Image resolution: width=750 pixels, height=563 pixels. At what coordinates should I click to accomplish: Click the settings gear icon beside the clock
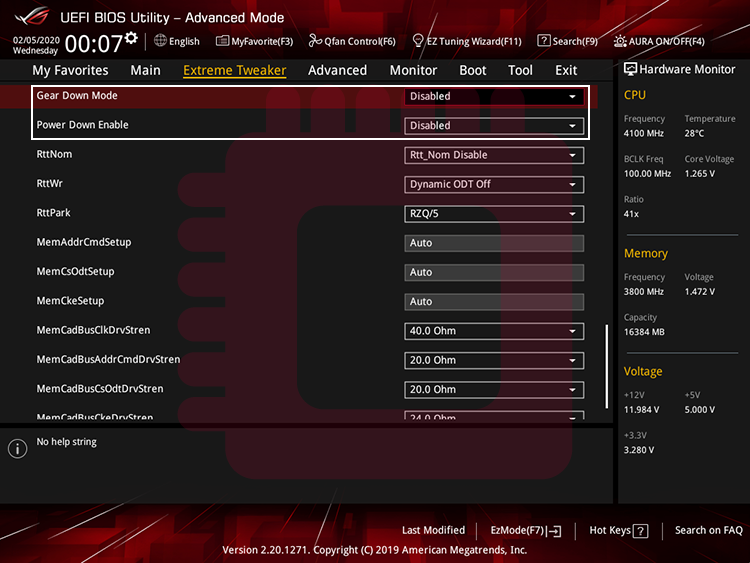(x=131, y=38)
